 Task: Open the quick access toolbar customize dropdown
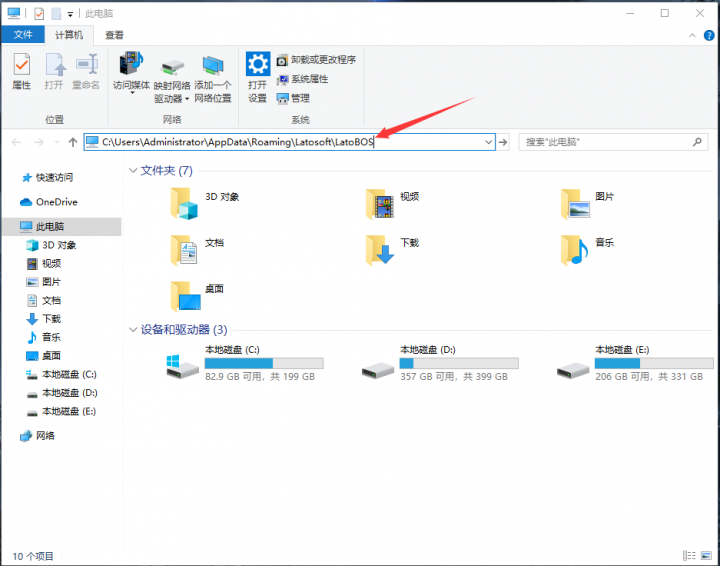tap(70, 14)
